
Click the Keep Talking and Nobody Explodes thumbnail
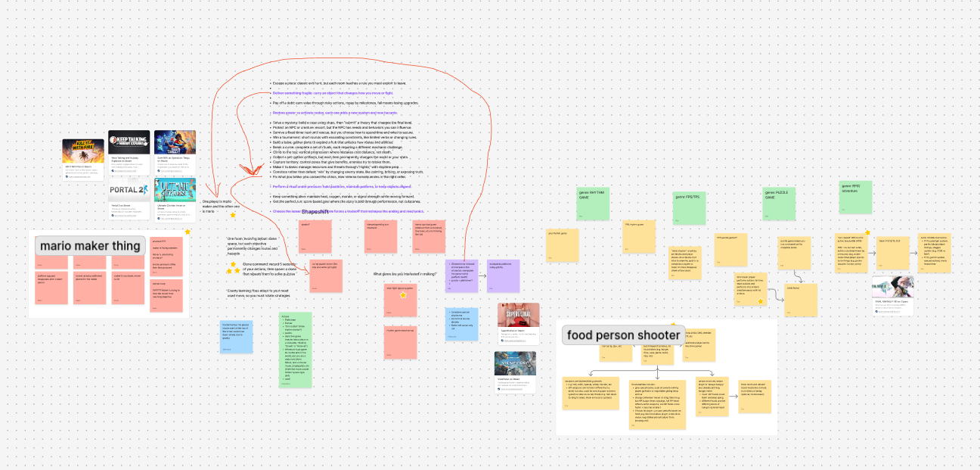[x=129, y=142]
